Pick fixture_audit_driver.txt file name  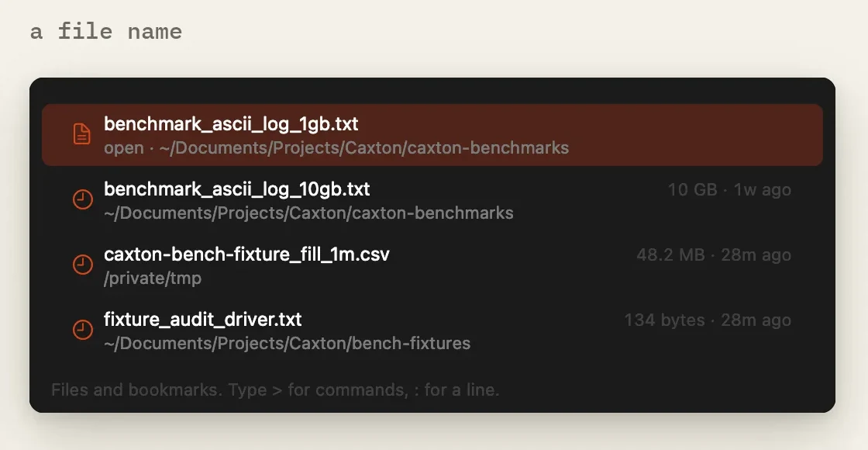click(202, 320)
